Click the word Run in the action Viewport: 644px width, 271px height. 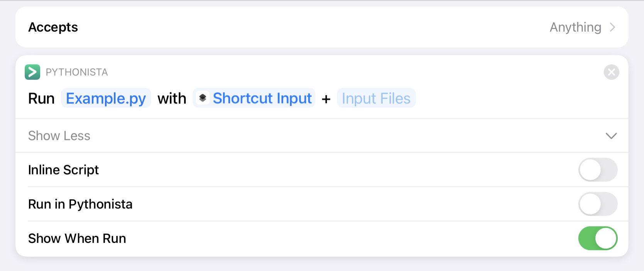pos(41,98)
